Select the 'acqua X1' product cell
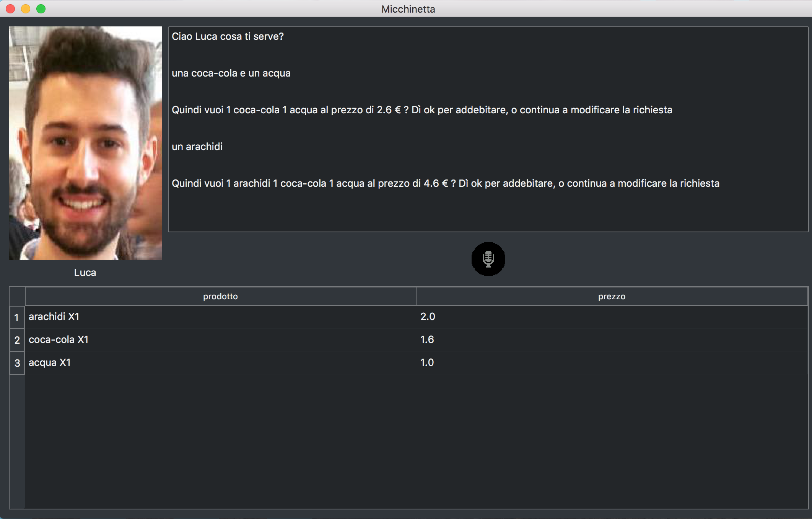The image size is (812, 519). click(x=220, y=363)
